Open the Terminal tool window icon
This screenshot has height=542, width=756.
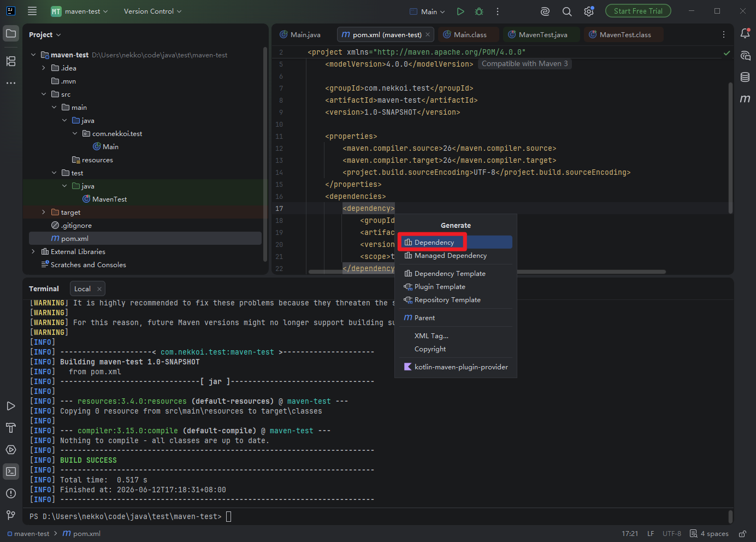pos(11,472)
